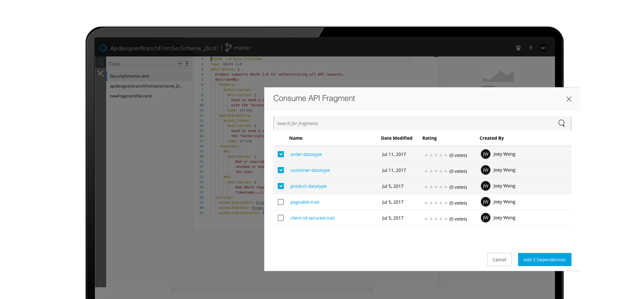This screenshot has width=644, height=299.
Task: Click the accessTokenUri link in editor line 30
Action: pyautogui.click(x=258, y=208)
